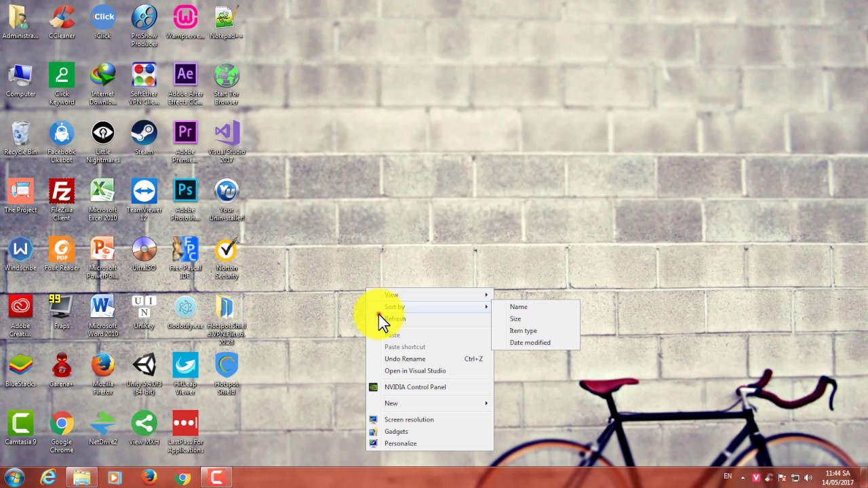Select the Start Tor Browser icon
The image size is (868, 488).
pos(226,85)
